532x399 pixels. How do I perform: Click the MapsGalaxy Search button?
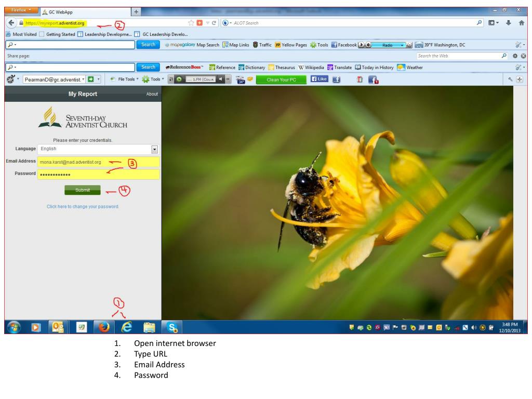(x=148, y=45)
